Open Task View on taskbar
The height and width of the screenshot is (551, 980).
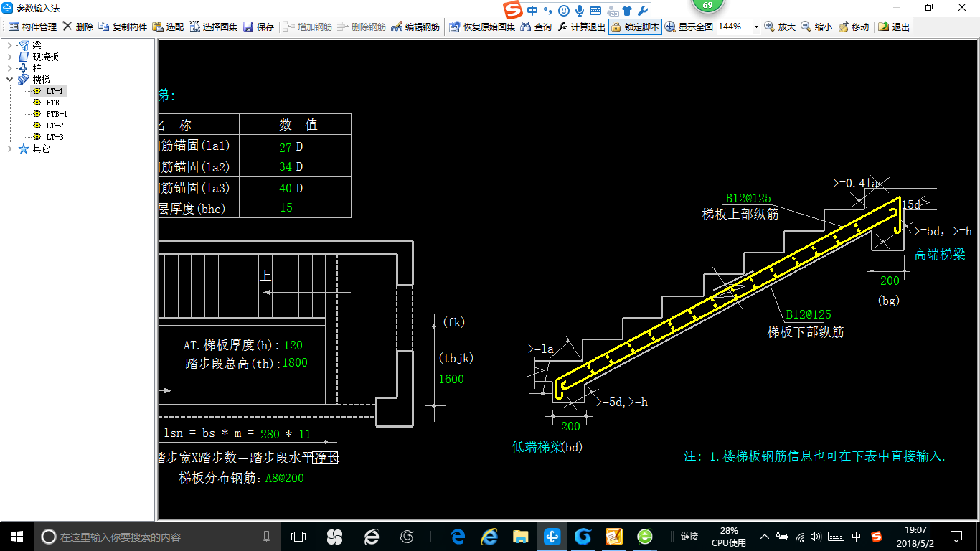click(x=298, y=536)
